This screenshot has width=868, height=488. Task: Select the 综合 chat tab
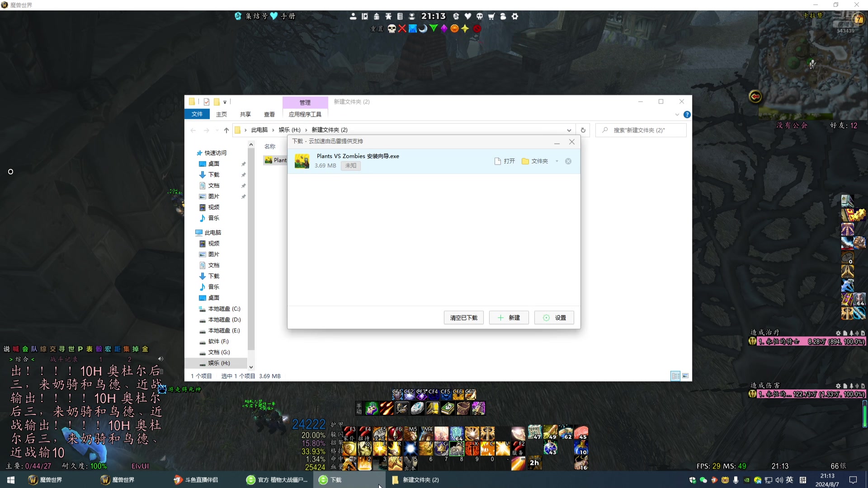point(22,359)
